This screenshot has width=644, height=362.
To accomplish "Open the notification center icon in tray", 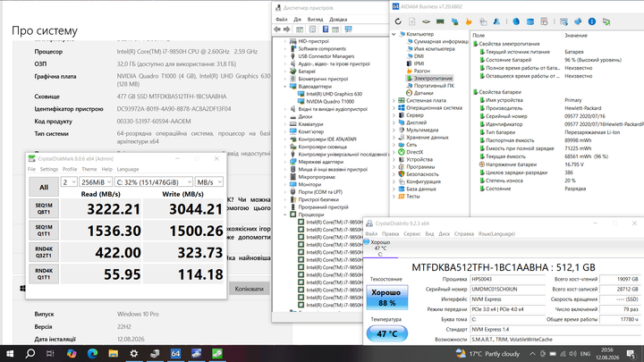I will pos(631,353).
